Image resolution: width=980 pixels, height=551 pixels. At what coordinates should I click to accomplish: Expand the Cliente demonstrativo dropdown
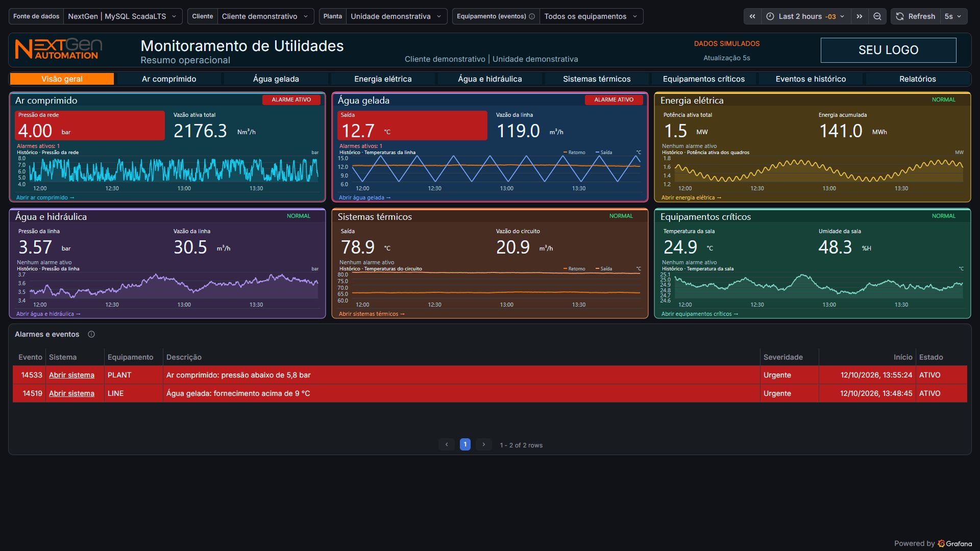tap(265, 16)
